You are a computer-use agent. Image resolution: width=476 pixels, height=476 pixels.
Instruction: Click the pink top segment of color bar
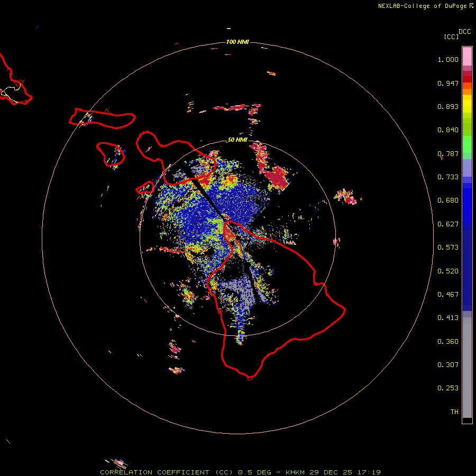pos(467,57)
